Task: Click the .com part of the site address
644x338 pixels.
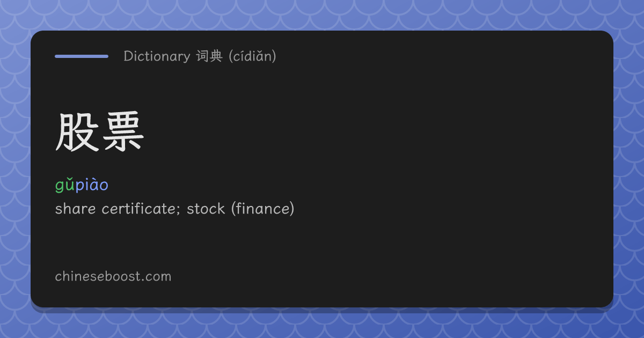Action: point(157,277)
